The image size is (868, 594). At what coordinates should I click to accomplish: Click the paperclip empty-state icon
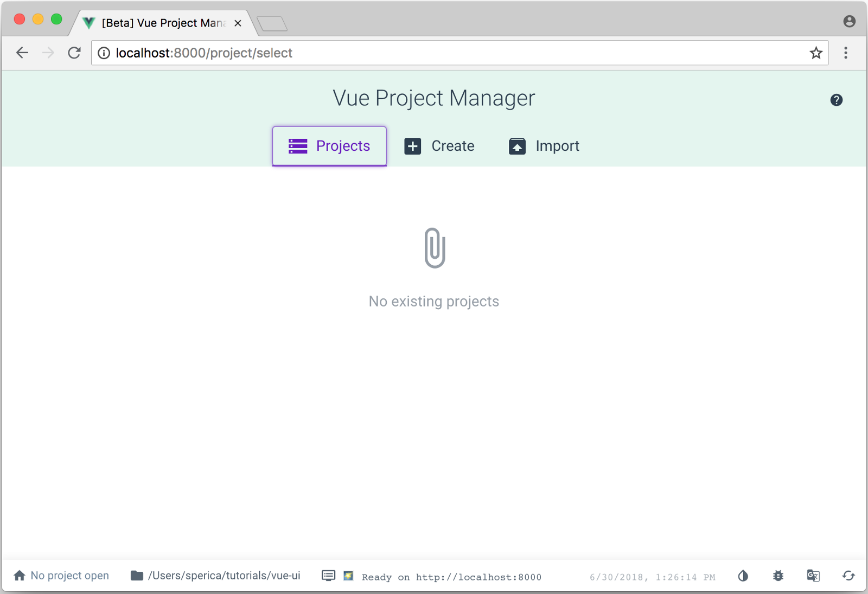(x=435, y=248)
